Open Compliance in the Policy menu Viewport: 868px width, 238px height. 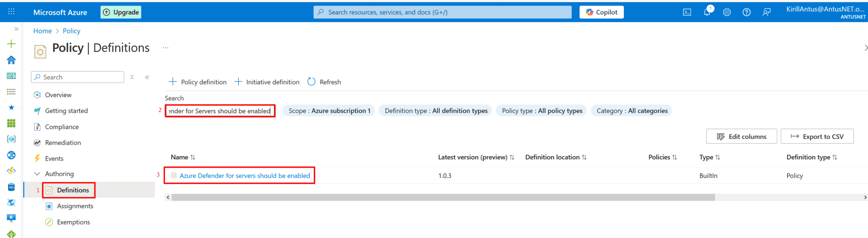coord(61,127)
